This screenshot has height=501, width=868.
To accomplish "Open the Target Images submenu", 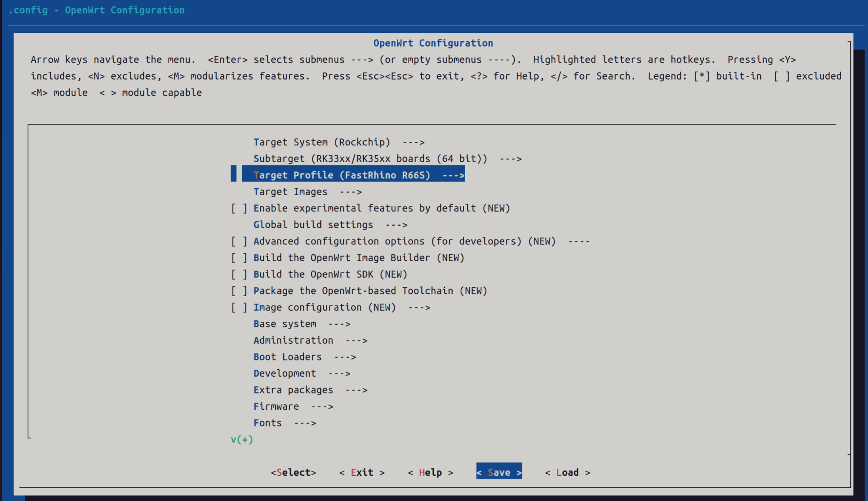I will click(307, 192).
